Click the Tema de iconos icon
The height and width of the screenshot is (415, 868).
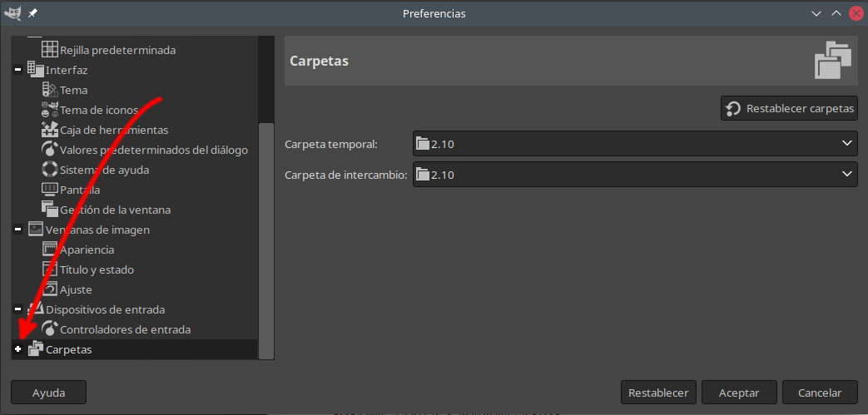click(x=50, y=110)
